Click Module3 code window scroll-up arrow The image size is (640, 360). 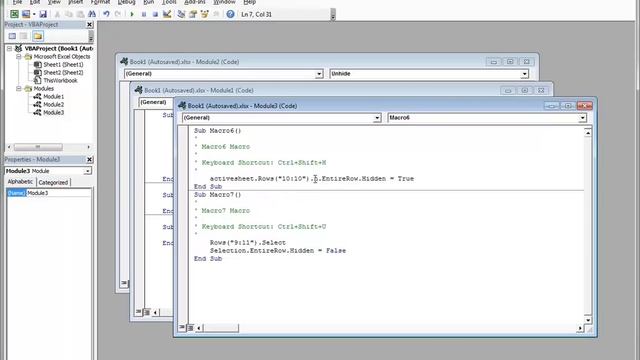[x=588, y=133]
